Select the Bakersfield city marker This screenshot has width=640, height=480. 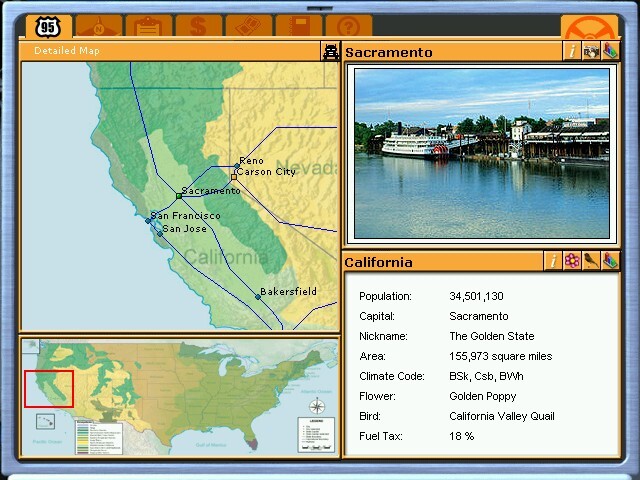point(258,297)
